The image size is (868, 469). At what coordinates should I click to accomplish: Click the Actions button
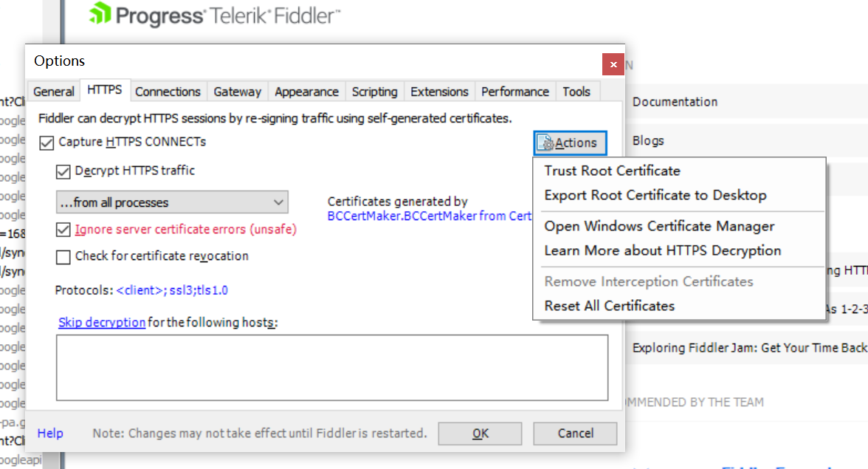[x=570, y=143]
